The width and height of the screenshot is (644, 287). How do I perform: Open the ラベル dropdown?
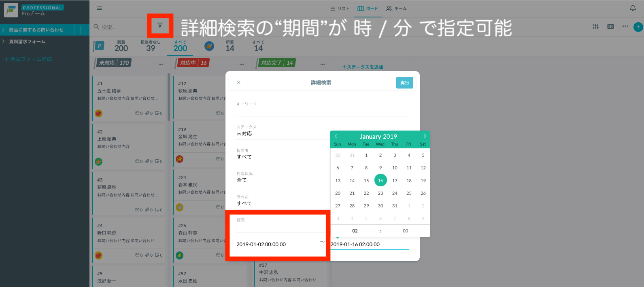tap(283, 203)
